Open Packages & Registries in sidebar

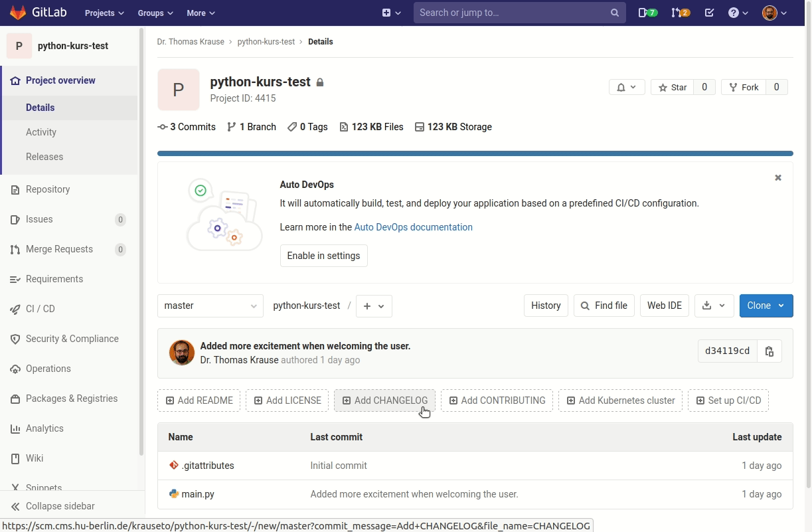tap(71, 399)
